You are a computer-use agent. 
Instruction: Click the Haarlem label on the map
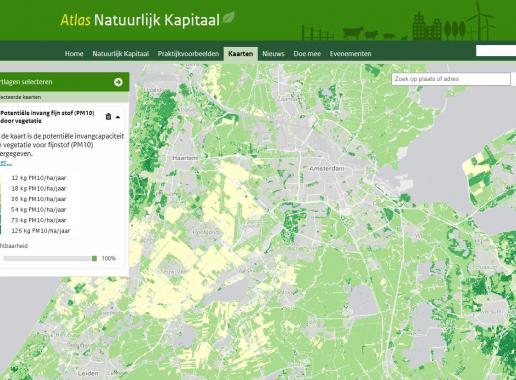click(185, 158)
